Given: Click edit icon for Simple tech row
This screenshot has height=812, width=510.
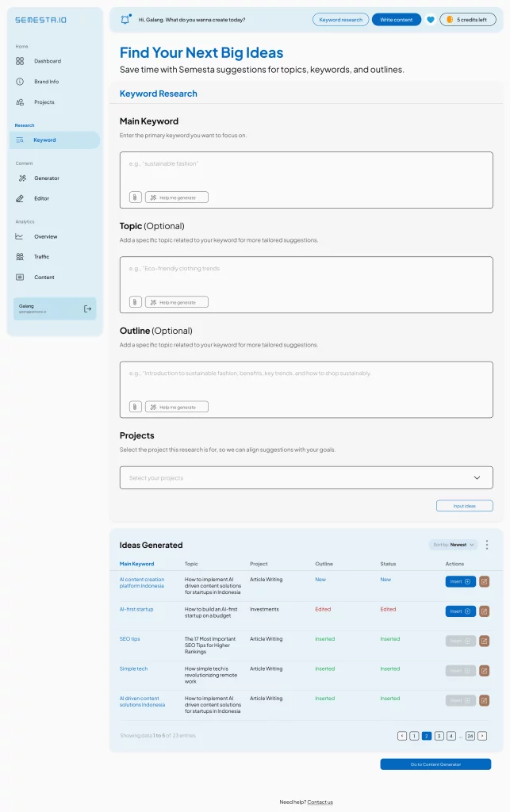Looking at the screenshot, I should click(x=484, y=671).
